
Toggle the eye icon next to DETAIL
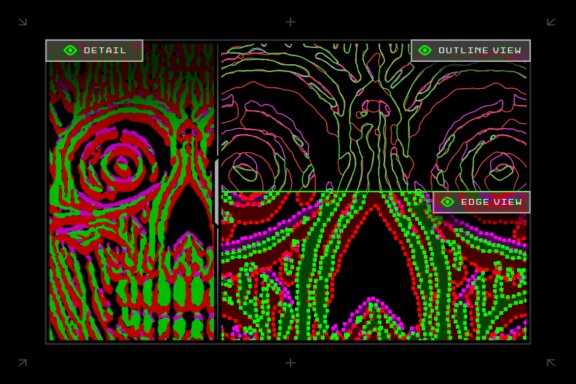(x=70, y=50)
